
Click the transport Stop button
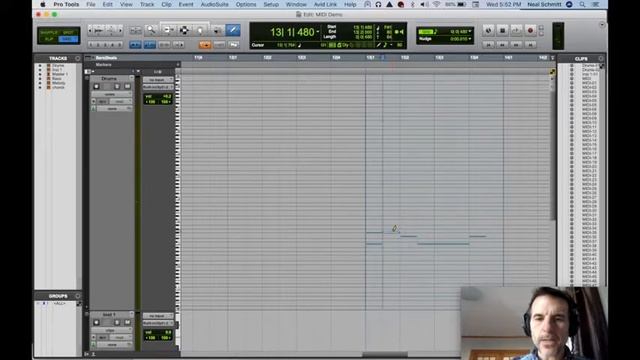coord(502,30)
